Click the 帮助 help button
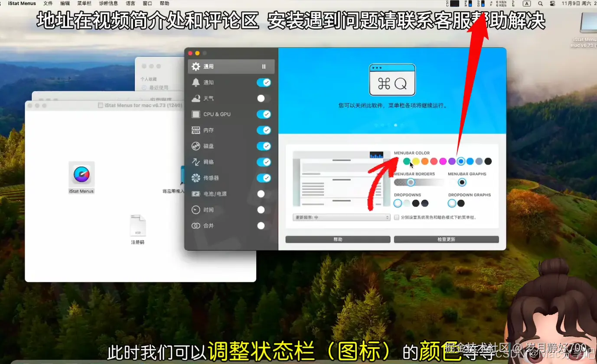 338,239
